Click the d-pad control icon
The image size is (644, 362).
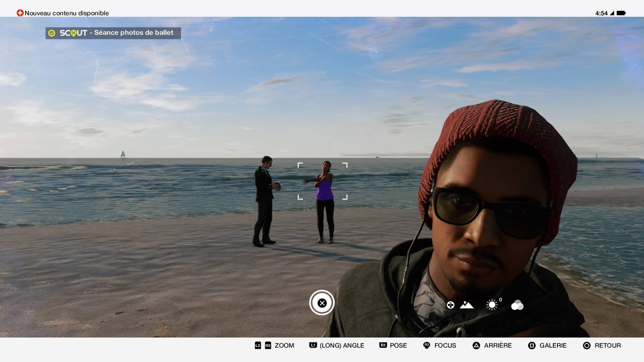(x=450, y=305)
